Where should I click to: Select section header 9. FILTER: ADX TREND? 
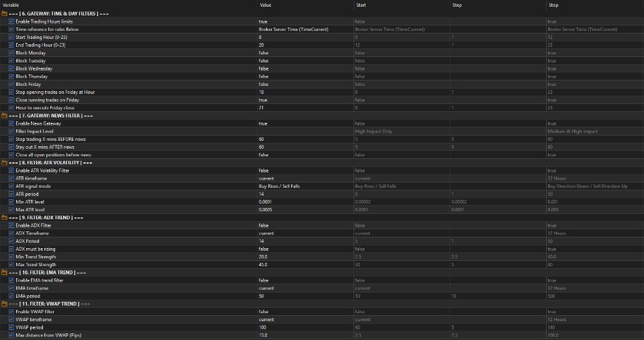[x=46, y=218]
